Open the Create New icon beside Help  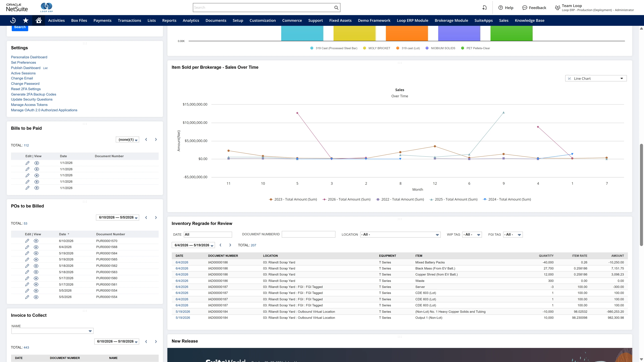[485, 8]
